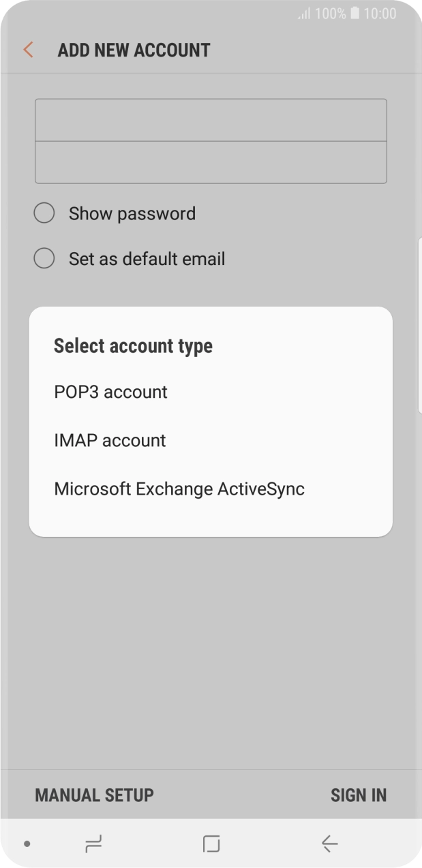Tap the password input field
This screenshot has width=422, height=868.
pos(211,162)
